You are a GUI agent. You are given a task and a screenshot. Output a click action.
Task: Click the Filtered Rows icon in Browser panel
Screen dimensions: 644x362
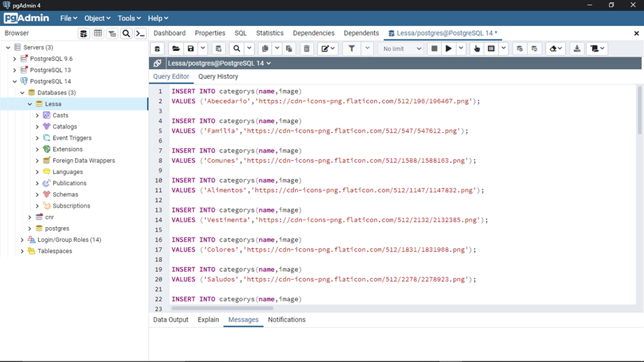(112, 34)
